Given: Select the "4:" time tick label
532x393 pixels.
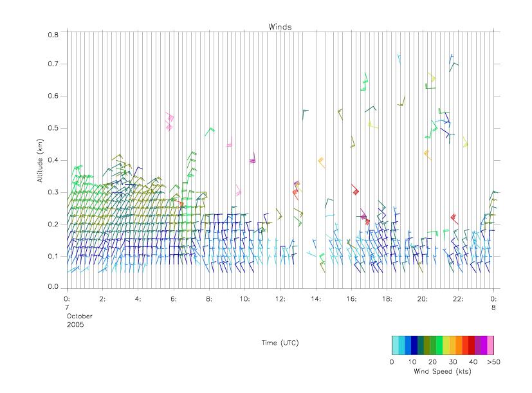Looking at the screenshot, I should 138,299.
